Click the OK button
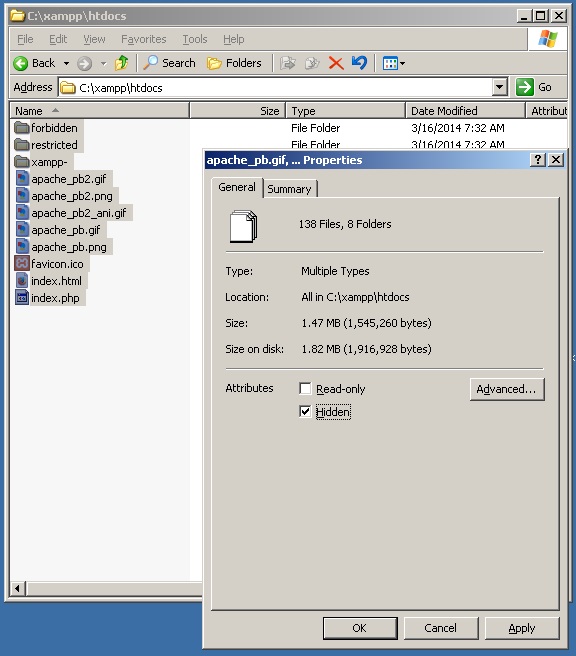The image size is (576, 656). 360,628
